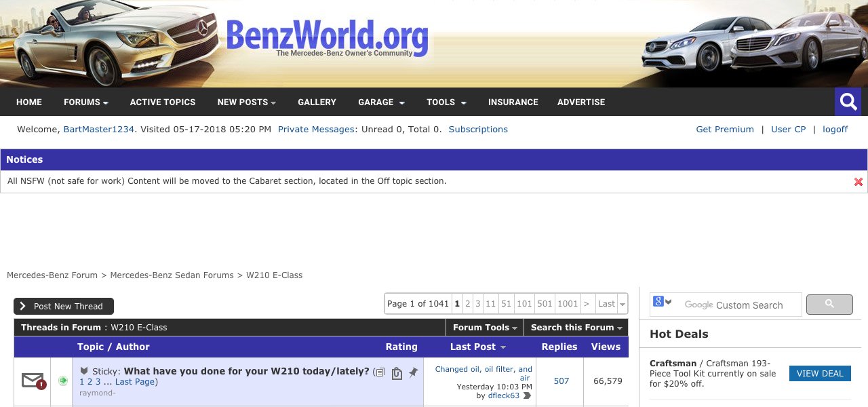Screen dimensions: 868x407
Task: Click Mercedes-Benz Sedan Forums breadcrumb
Action: pyautogui.click(x=172, y=275)
